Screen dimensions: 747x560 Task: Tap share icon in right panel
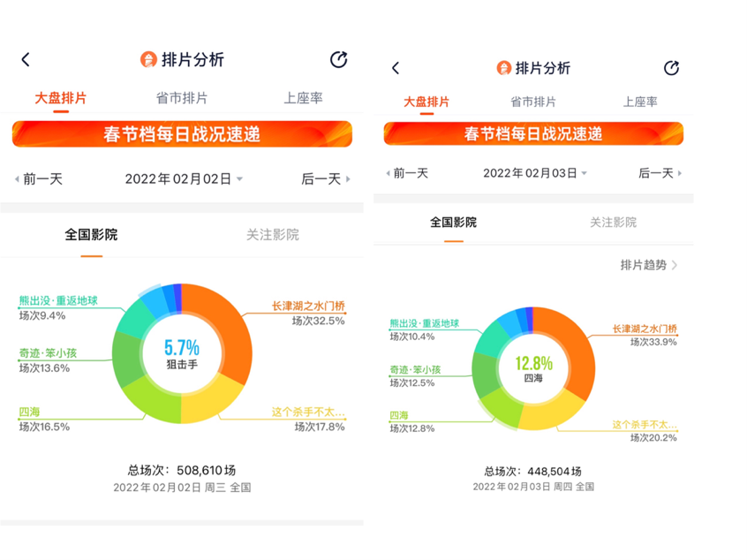click(671, 68)
